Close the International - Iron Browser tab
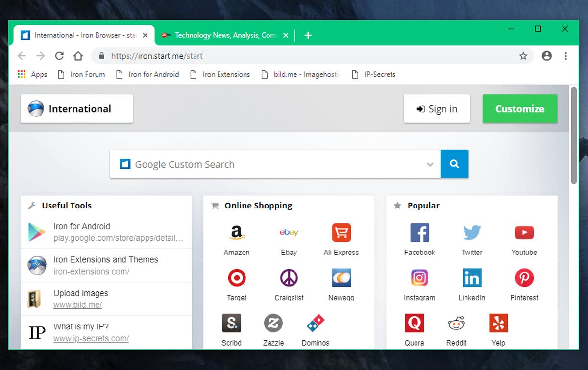 coord(145,35)
